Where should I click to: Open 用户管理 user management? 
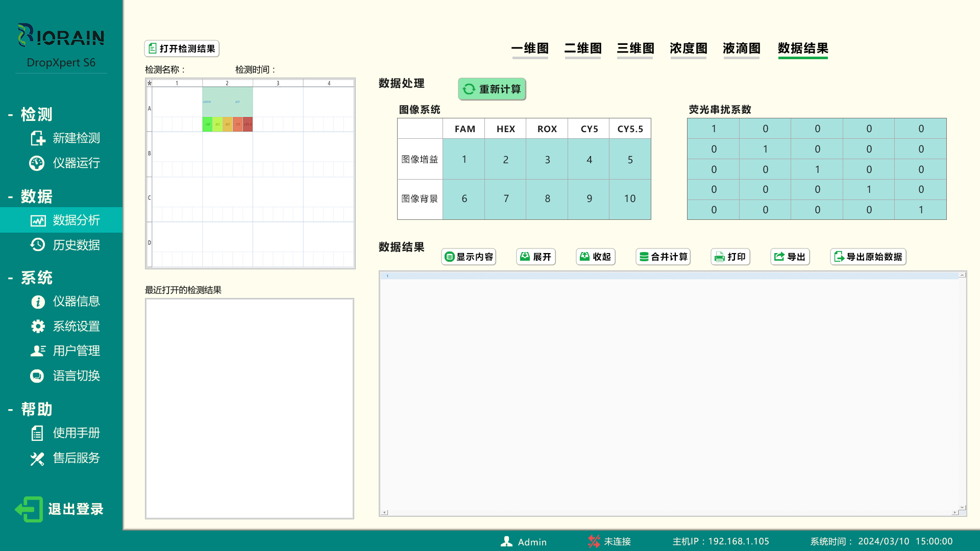pos(77,350)
